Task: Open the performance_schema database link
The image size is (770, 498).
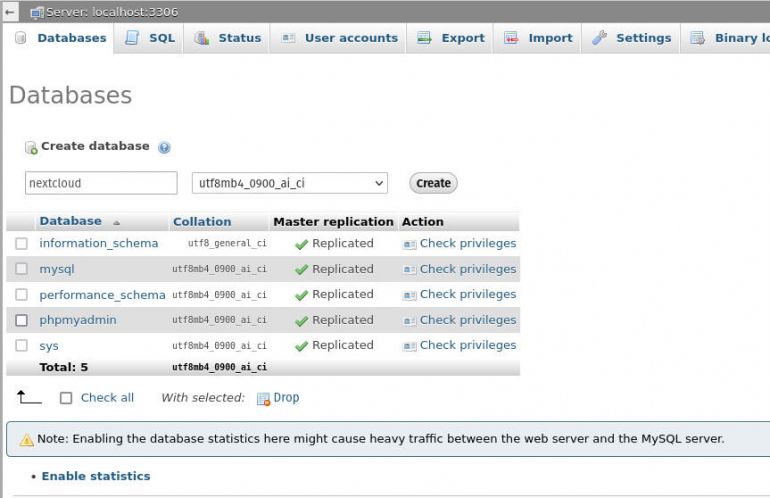Action: pos(102,295)
